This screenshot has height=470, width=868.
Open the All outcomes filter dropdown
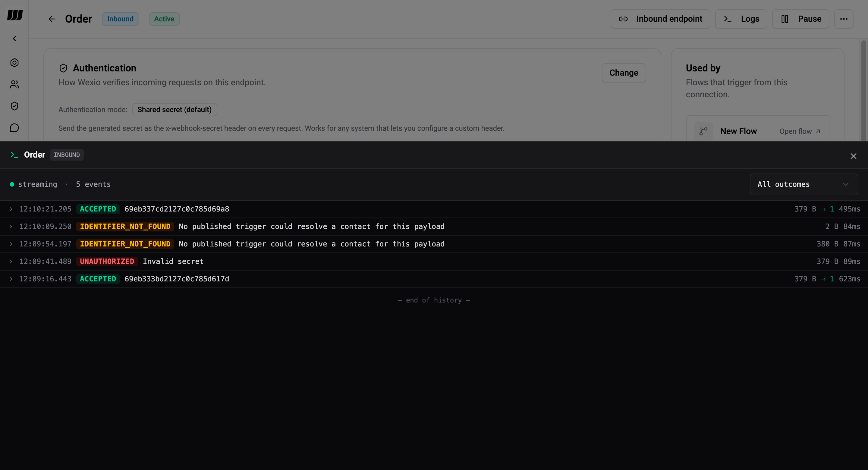point(804,184)
